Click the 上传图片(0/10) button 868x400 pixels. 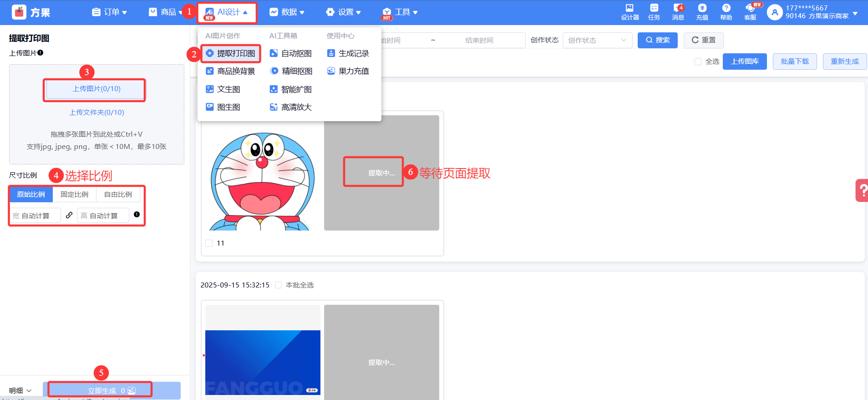[96, 89]
